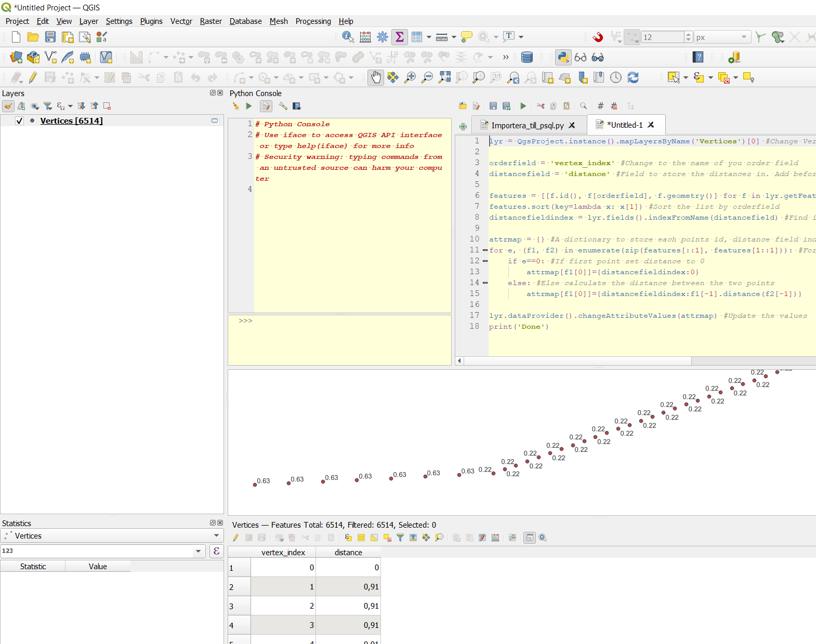Open Python console options wrench icon
The image size is (816, 644).
pyautogui.click(x=283, y=106)
